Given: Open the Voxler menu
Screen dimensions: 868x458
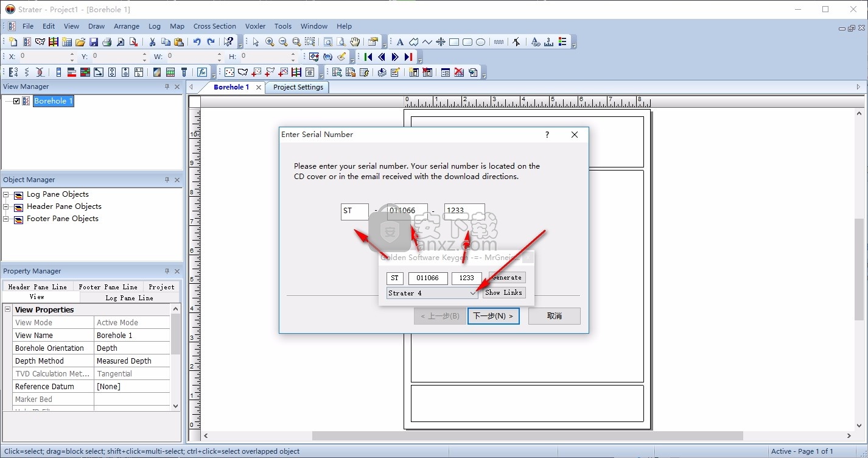Looking at the screenshot, I should point(255,26).
